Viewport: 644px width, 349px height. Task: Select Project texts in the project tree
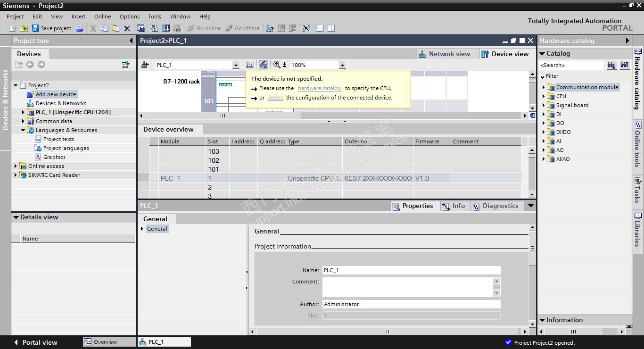point(58,139)
